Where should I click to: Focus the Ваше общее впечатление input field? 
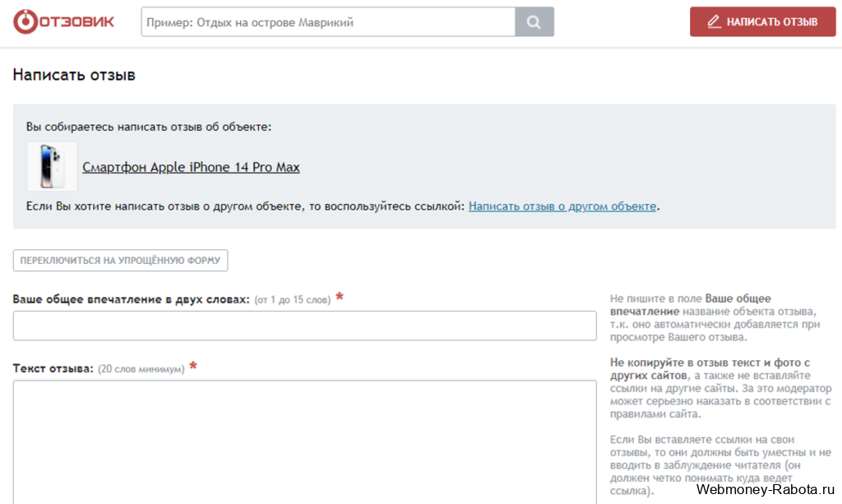[x=304, y=326]
